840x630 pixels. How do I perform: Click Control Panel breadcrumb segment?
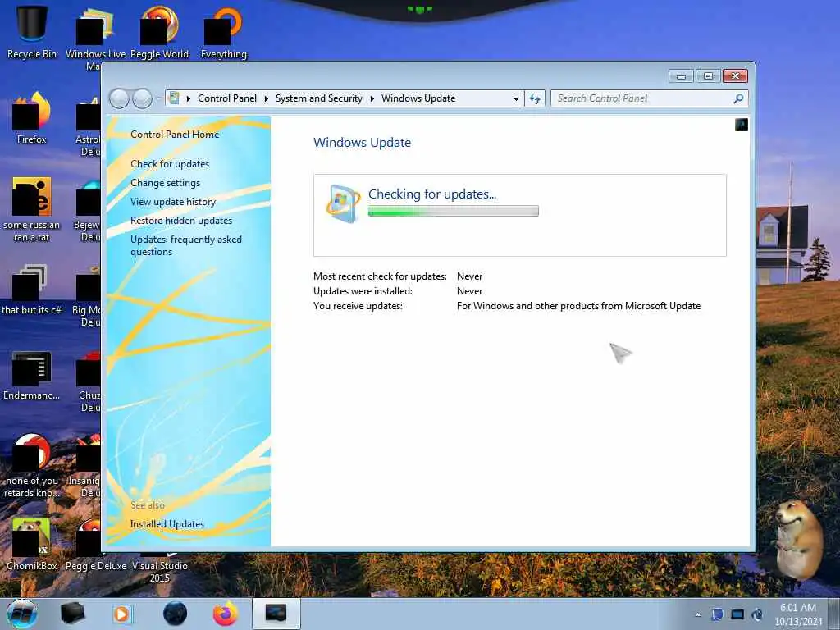coord(227,98)
